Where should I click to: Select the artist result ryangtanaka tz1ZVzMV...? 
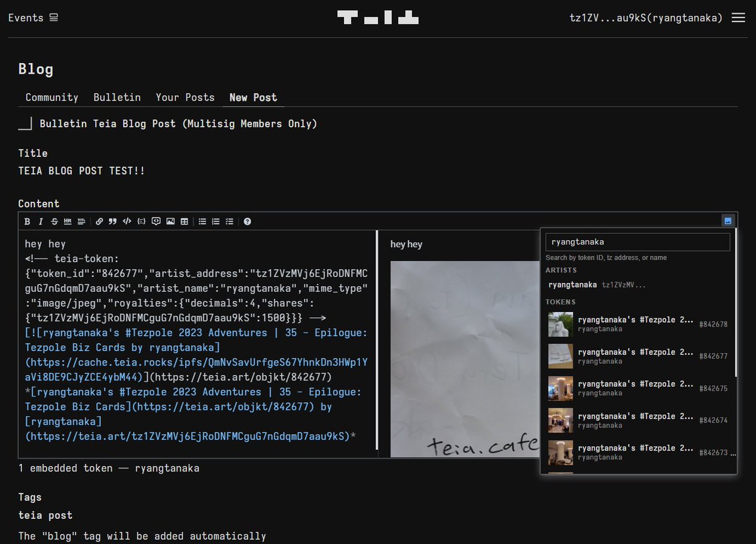tap(639, 285)
